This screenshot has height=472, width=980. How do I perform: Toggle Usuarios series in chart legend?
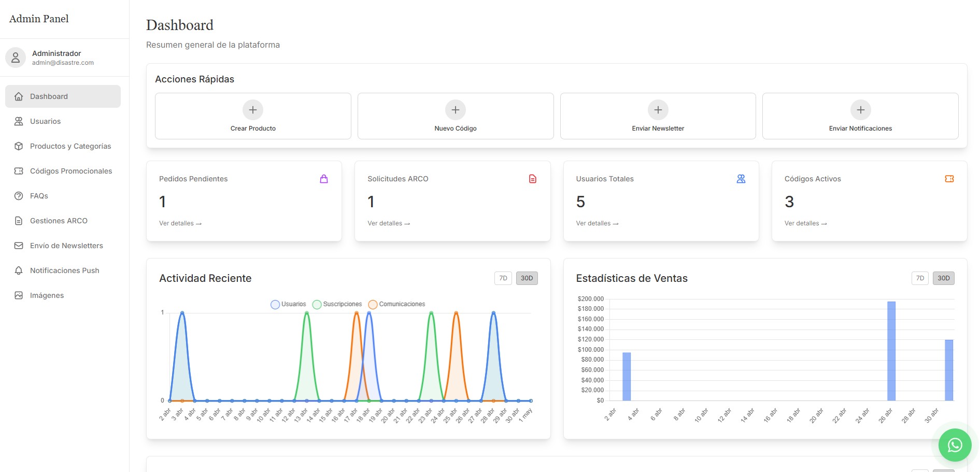(289, 304)
